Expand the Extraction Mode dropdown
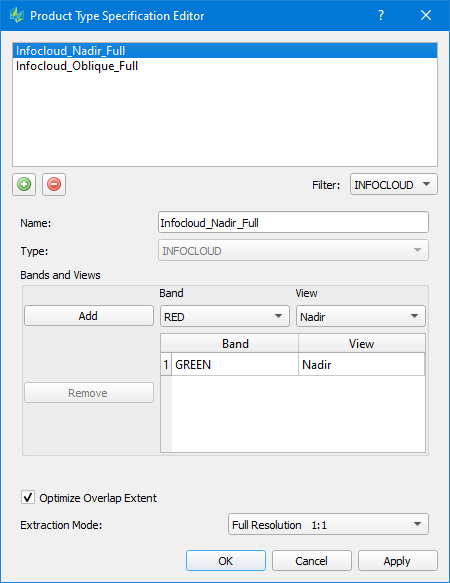 pyautogui.click(x=328, y=524)
